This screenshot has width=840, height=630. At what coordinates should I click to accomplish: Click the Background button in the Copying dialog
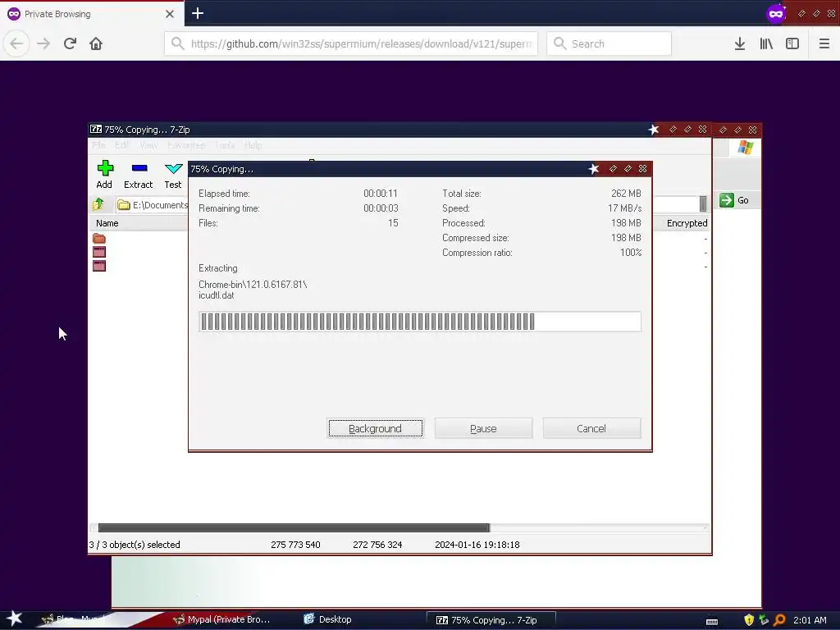375,428
